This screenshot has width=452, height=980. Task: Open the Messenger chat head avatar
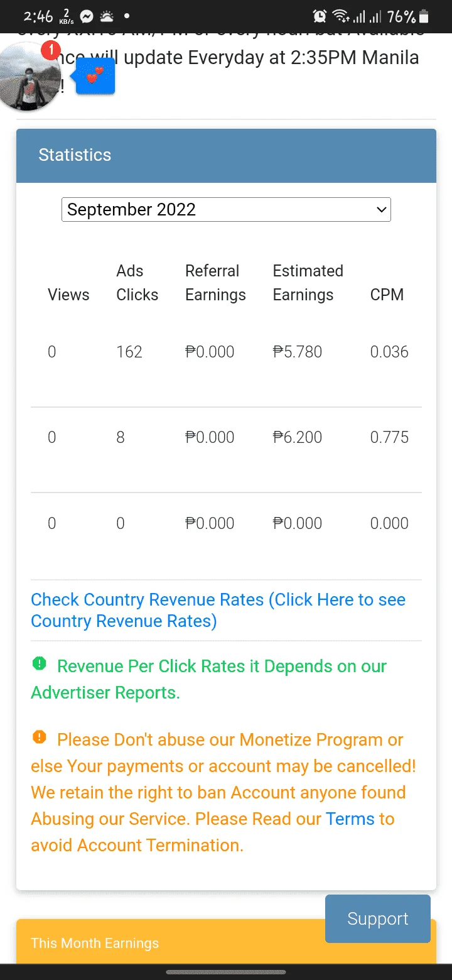click(29, 77)
